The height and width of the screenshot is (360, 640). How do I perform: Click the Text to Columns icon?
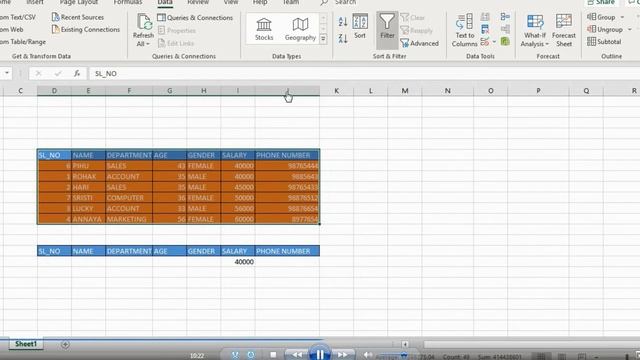(464, 30)
